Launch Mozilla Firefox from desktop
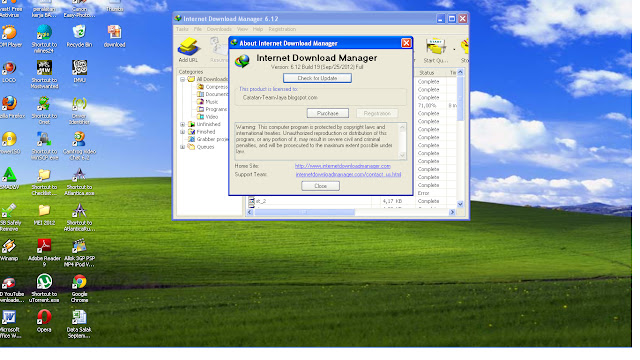This screenshot has width=640, height=360. [x=9, y=103]
